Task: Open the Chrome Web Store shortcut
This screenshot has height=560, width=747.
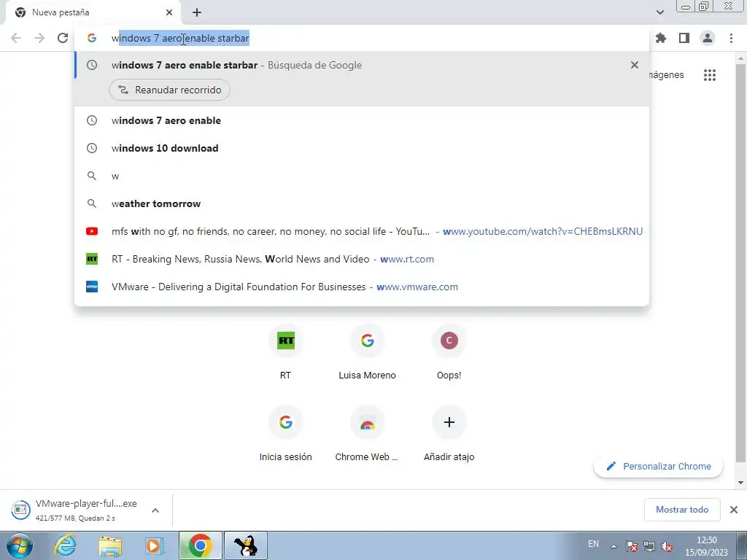Action: (x=367, y=435)
